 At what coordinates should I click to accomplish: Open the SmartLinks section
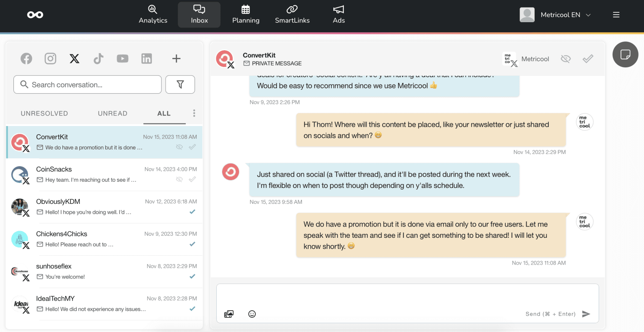[292, 15]
